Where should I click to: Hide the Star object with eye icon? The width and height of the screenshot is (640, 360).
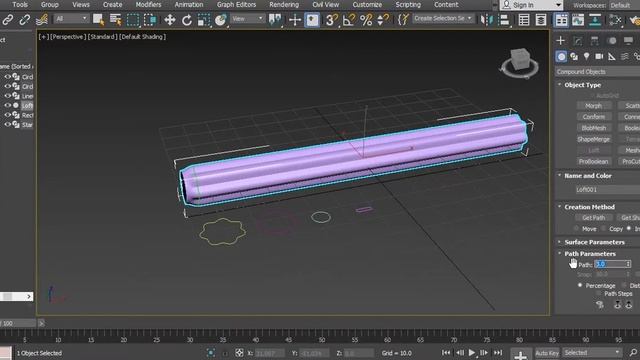(x=8, y=124)
